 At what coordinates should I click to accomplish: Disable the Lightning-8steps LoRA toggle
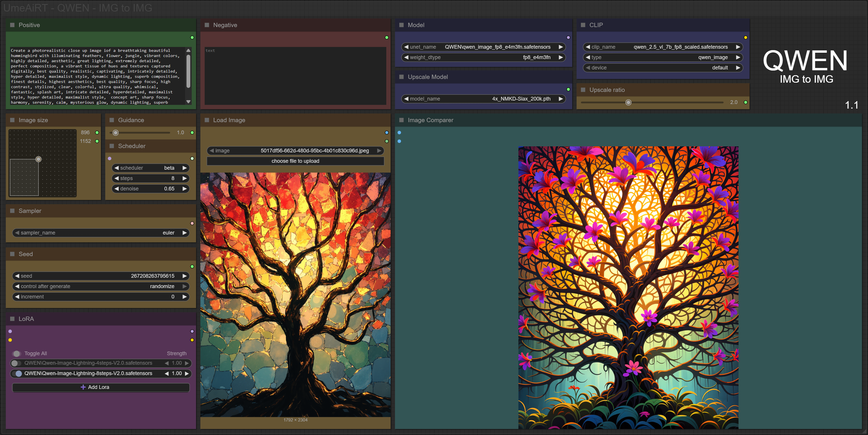pyautogui.click(x=18, y=373)
